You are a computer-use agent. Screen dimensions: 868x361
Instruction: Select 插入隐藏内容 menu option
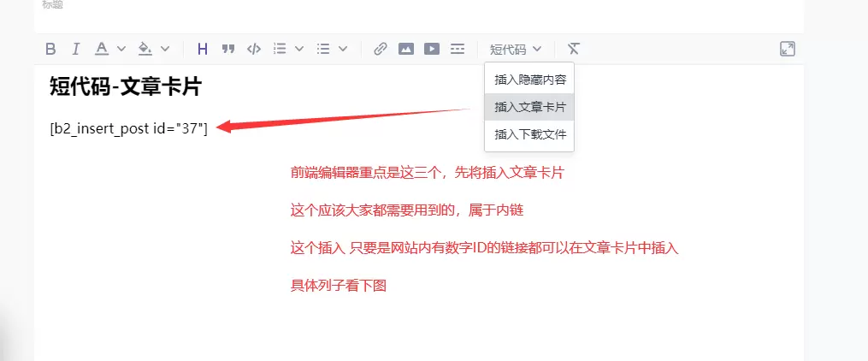[x=529, y=80]
